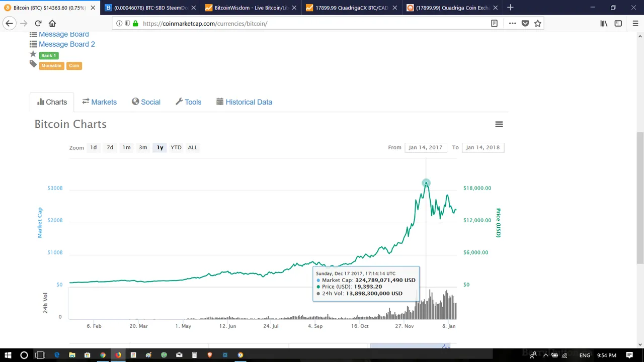Image resolution: width=644 pixels, height=362 pixels.
Task: Close the Bitcoin (BTC) tab
Action: (93, 8)
